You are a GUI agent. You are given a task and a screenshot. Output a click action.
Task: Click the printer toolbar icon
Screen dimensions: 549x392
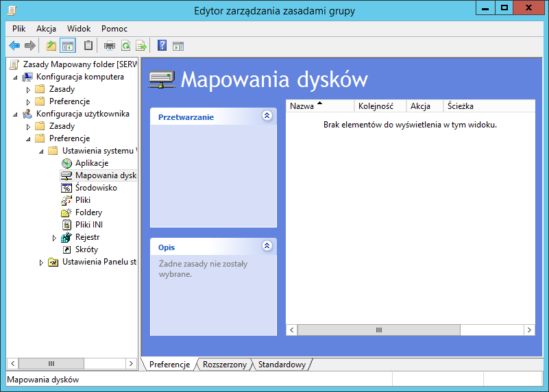(x=110, y=45)
